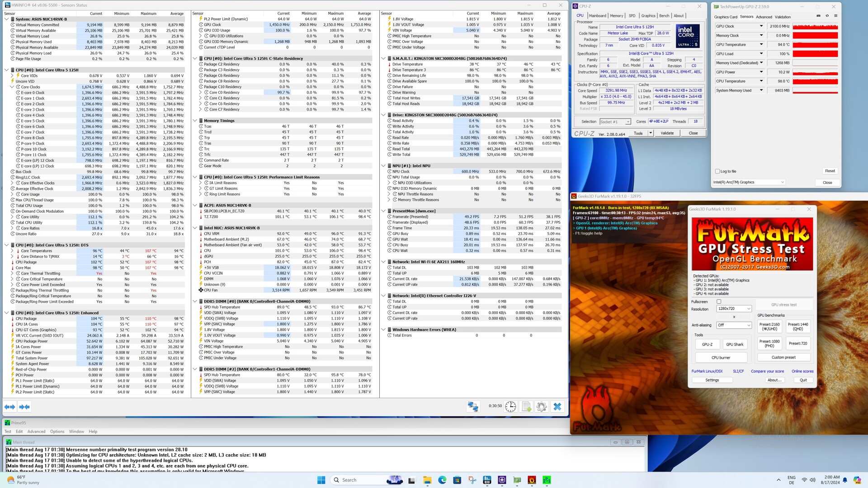Viewport: 868px width, 488px height.
Task: Open FurMark Resolution dropdown 1280x720
Action: 734,309
